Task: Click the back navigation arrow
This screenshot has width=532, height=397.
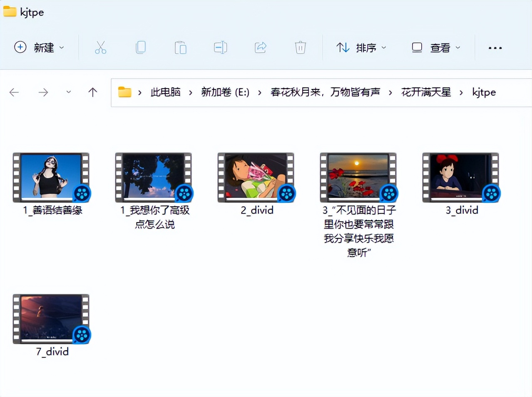Action: click(x=14, y=92)
